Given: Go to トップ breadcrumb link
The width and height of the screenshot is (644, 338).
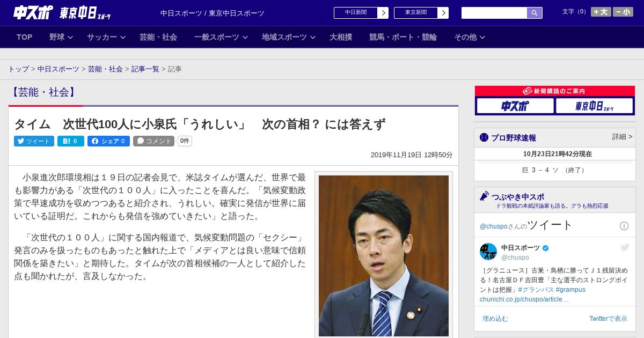Looking at the screenshot, I should coord(19,69).
